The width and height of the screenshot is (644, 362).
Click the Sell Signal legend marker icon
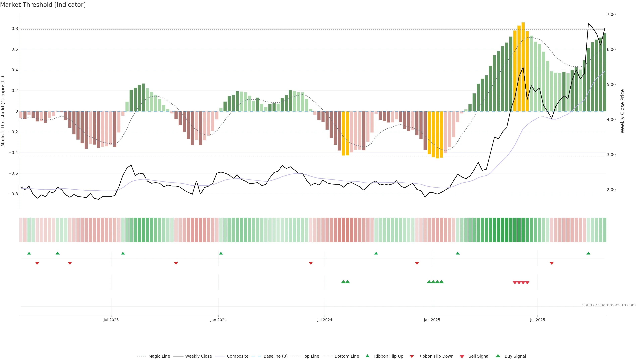(x=462, y=356)
